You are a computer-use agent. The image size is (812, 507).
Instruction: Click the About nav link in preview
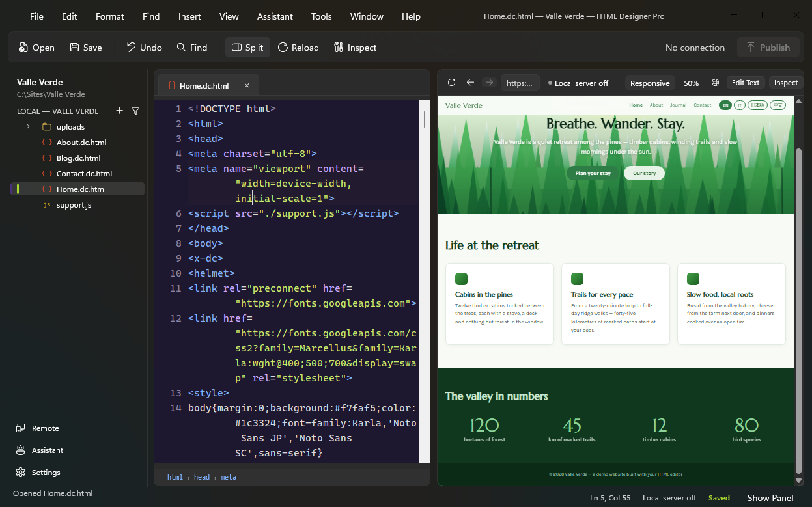click(656, 105)
